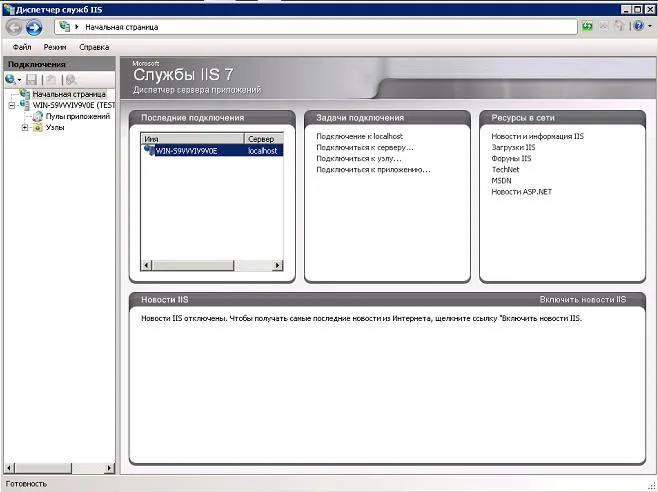Click the stop loading icon in toolbar
This screenshot has width=658, height=492.
point(603,26)
